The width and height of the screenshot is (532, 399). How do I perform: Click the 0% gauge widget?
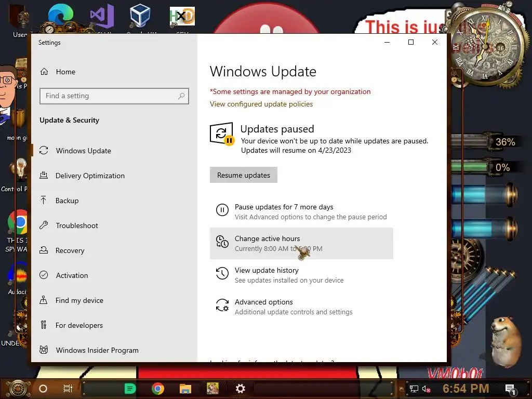[x=486, y=167]
